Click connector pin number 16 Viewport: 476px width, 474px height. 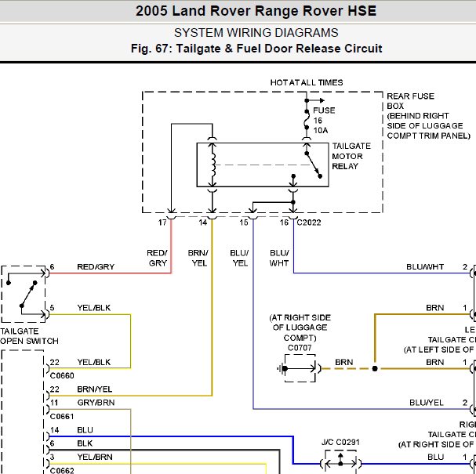point(284,223)
